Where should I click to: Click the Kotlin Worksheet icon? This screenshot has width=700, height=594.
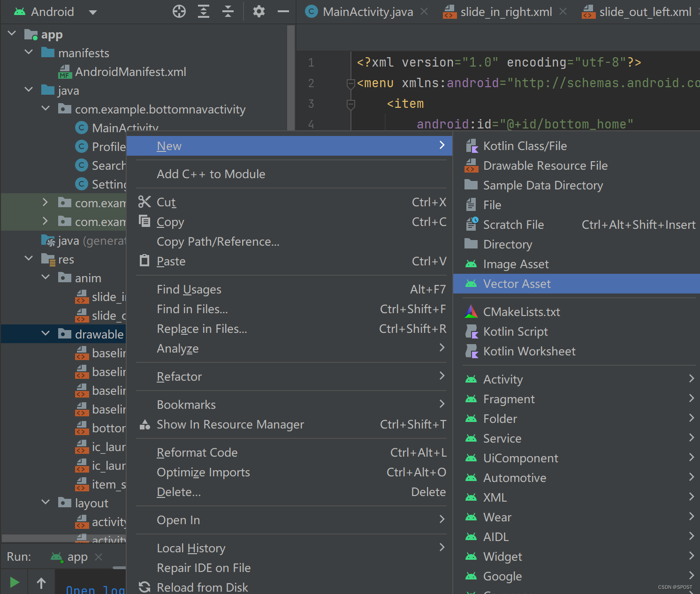click(x=472, y=351)
